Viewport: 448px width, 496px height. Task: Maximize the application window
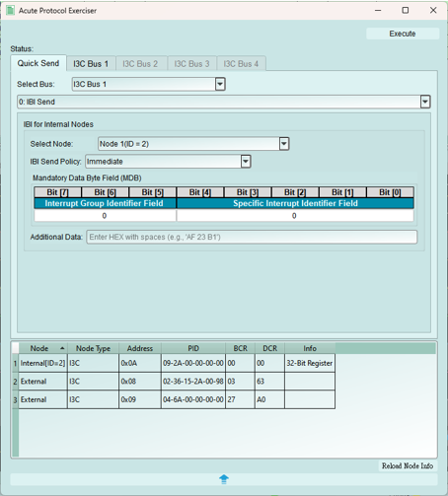(406, 10)
